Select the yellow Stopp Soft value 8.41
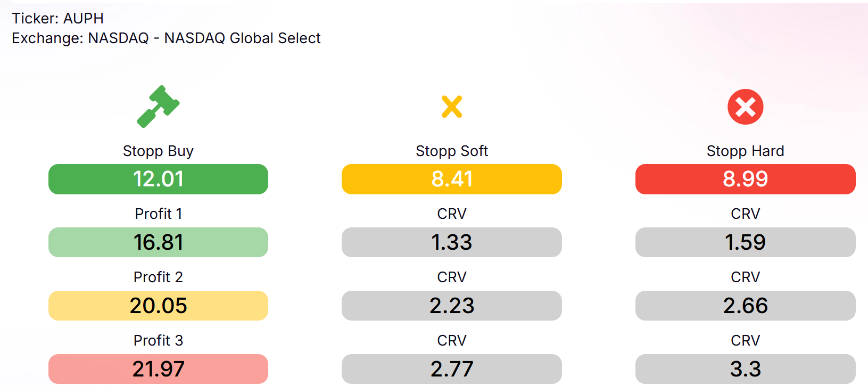The height and width of the screenshot is (385, 868). [452, 179]
